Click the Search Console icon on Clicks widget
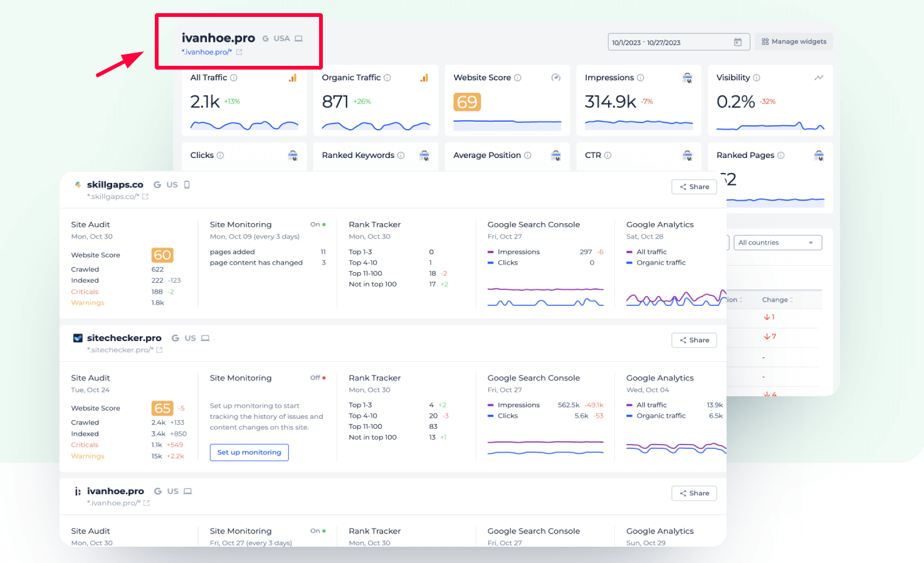Screen dimensions: 924x563 [293, 155]
